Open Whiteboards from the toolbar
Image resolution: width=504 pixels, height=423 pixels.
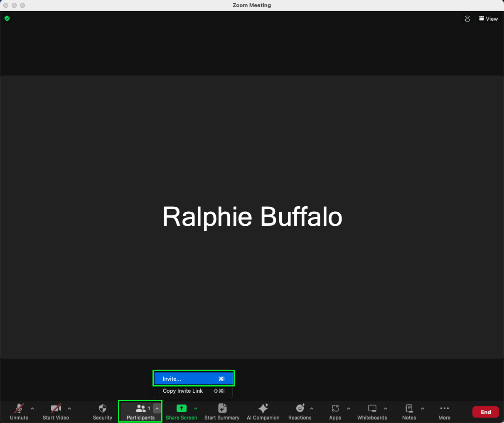pyautogui.click(x=372, y=408)
